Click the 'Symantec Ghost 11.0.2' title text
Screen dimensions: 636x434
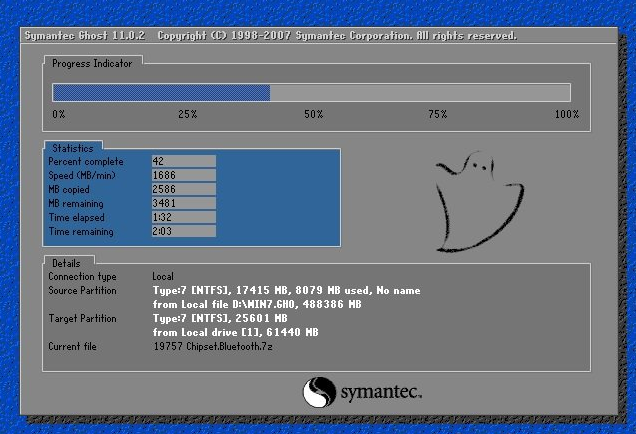85,36
